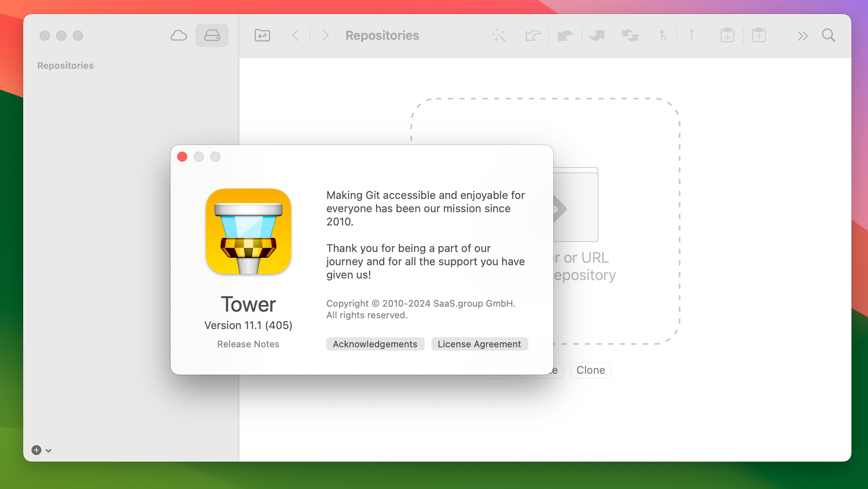Click the Acknowledgements button
This screenshot has width=868, height=489.
[x=375, y=344]
